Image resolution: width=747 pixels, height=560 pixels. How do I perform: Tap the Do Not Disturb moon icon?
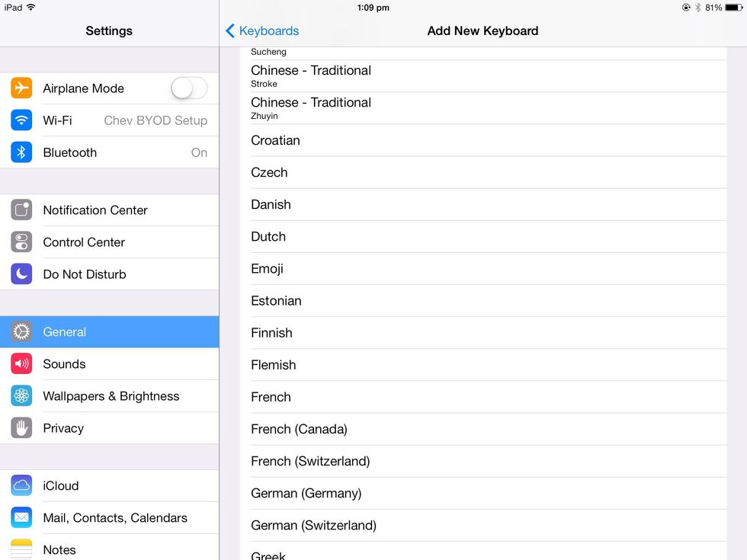(21, 274)
